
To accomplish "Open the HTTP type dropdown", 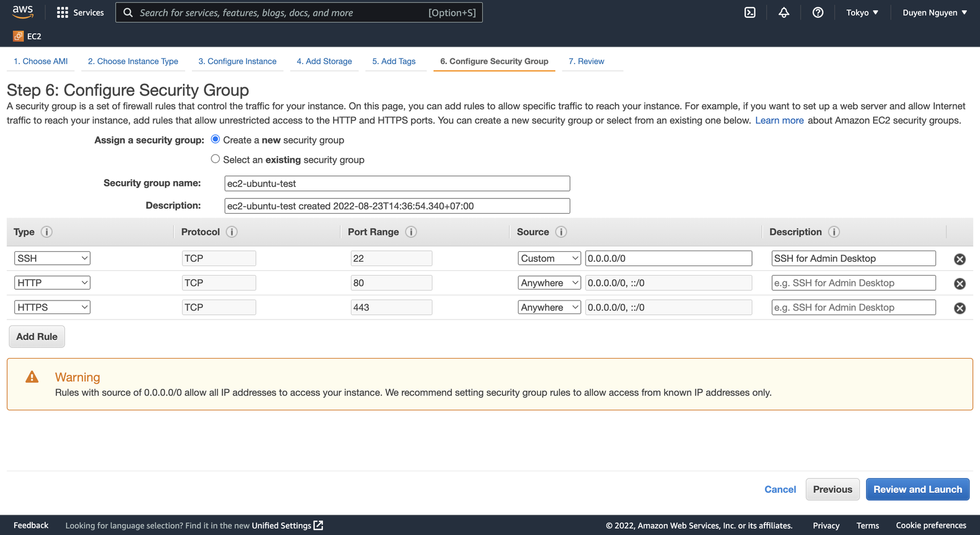I will (x=52, y=283).
